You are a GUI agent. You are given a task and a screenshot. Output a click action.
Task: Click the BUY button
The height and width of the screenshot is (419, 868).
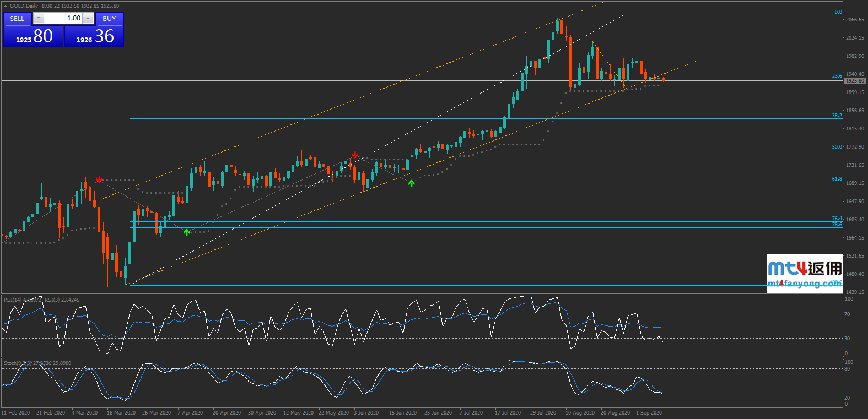click(109, 19)
